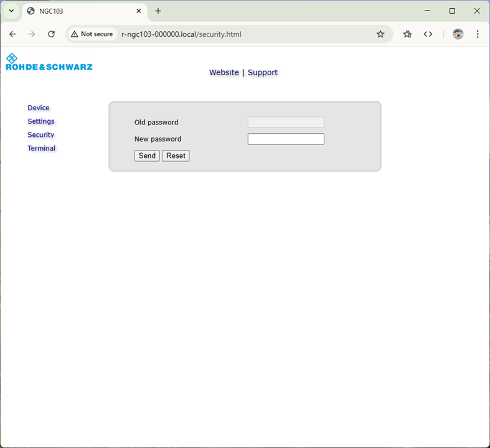Click the Rohde & Schwarz logo
Screen dimensions: 490x448
(49, 62)
